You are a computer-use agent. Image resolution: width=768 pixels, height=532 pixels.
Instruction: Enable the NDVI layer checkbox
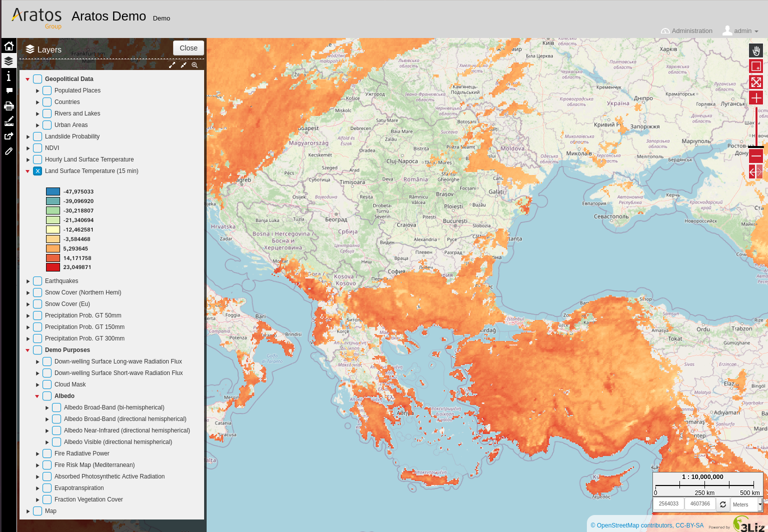coord(38,148)
